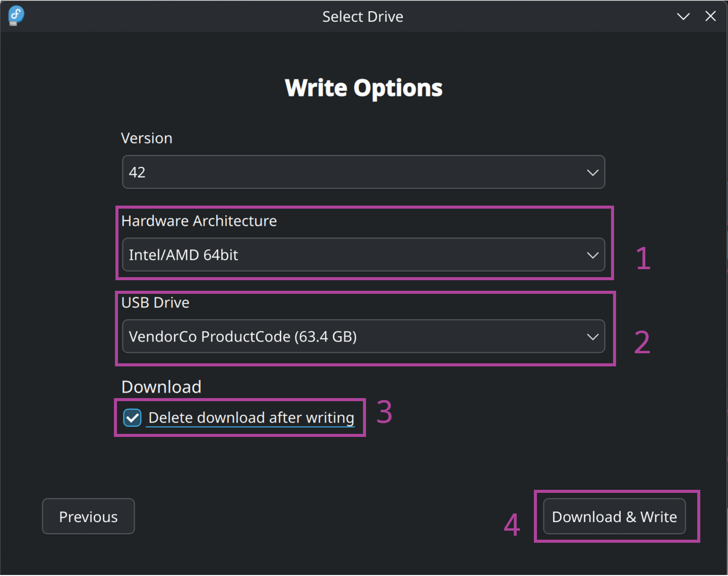This screenshot has width=728, height=576.
Task: Go back with the Previous button
Action: pos(88,516)
